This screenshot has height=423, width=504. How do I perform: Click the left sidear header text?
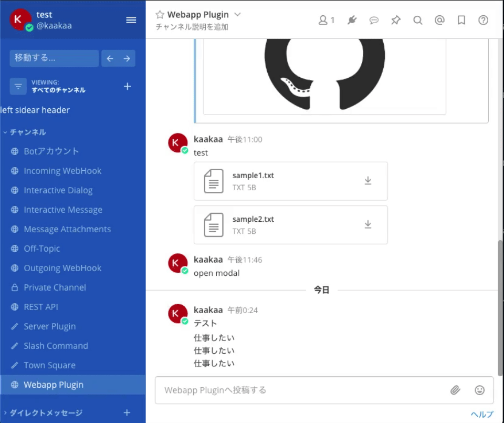(x=35, y=110)
